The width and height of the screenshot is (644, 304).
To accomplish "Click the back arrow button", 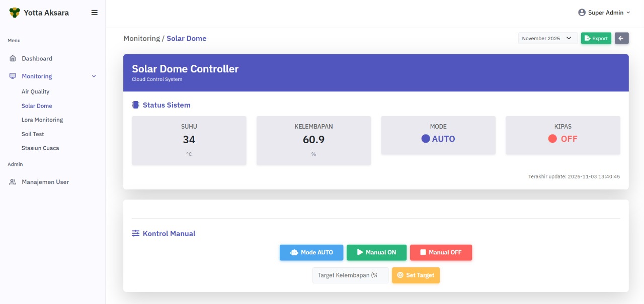I will (621, 38).
